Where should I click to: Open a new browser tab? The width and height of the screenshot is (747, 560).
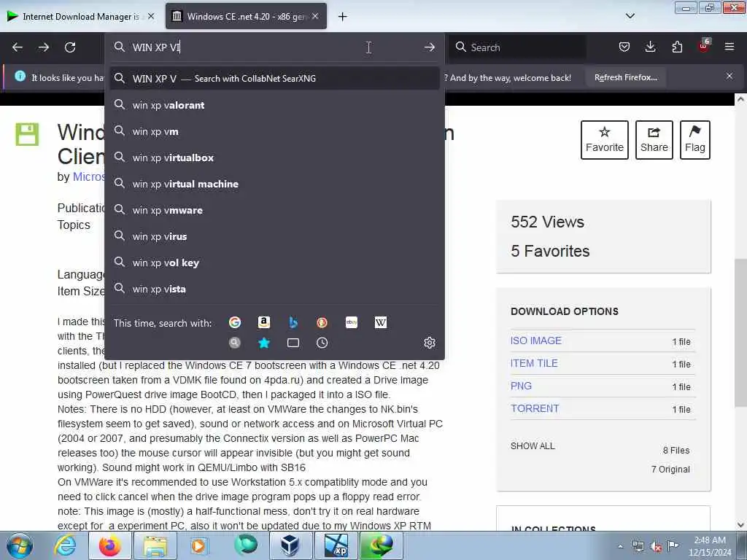342,17
